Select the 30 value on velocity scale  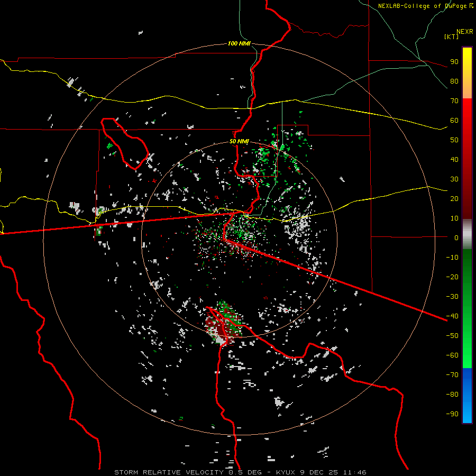[454, 179]
